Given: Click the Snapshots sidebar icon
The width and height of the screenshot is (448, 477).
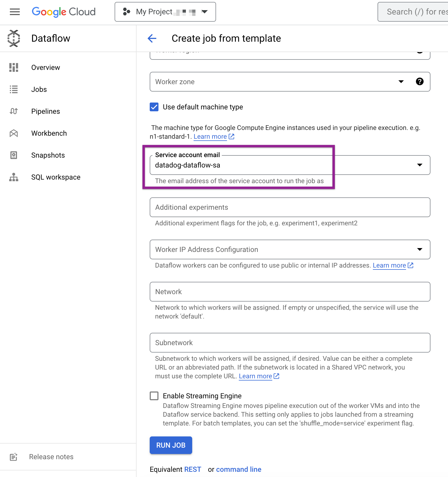Looking at the screenshot, I should [14, 155].
